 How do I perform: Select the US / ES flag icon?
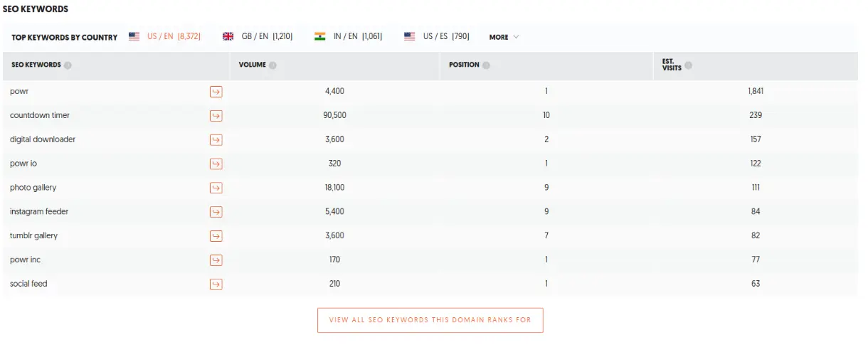coord(409,36)
